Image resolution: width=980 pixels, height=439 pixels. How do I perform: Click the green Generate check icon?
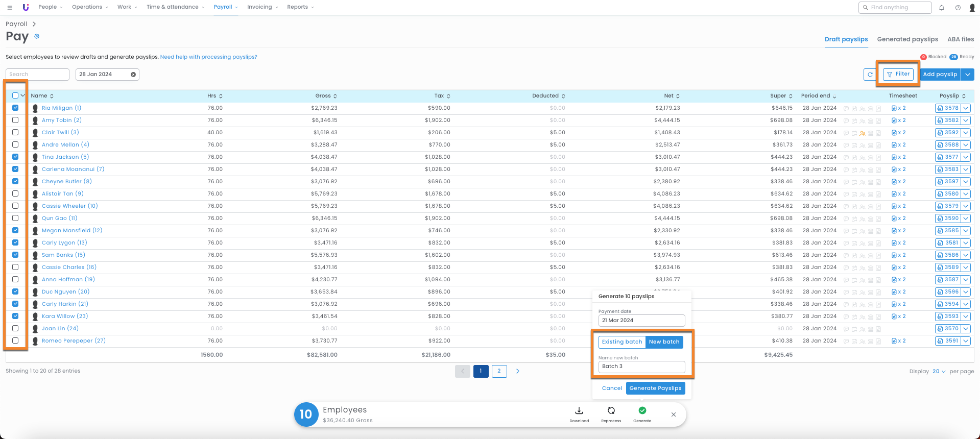(642, 411)
